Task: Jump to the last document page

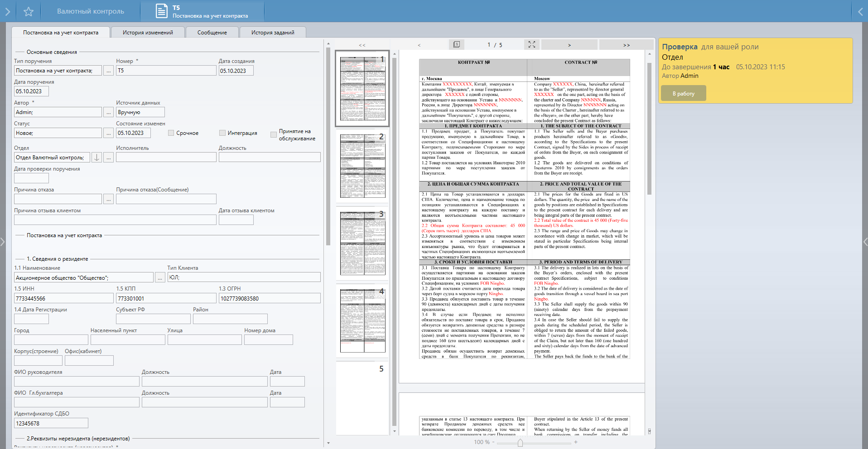Action: (626, 45)
